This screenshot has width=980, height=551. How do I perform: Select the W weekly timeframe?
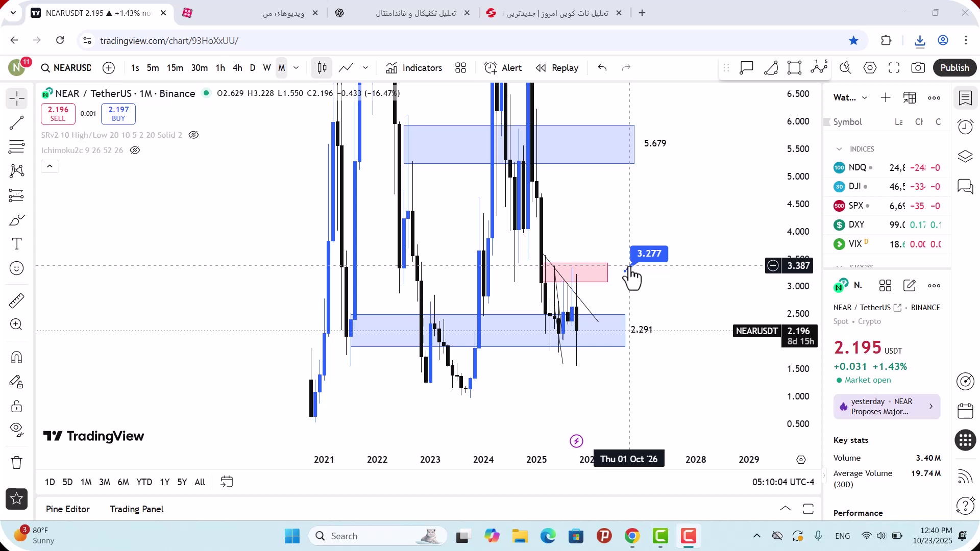click(x=267, y=68)
